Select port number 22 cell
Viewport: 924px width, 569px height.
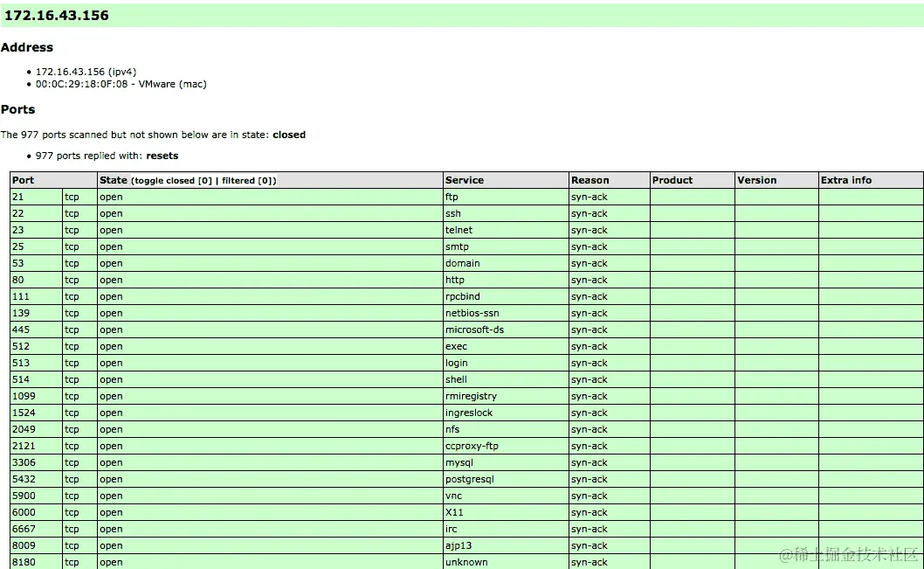pyautogui.click(x=36, y=213)
